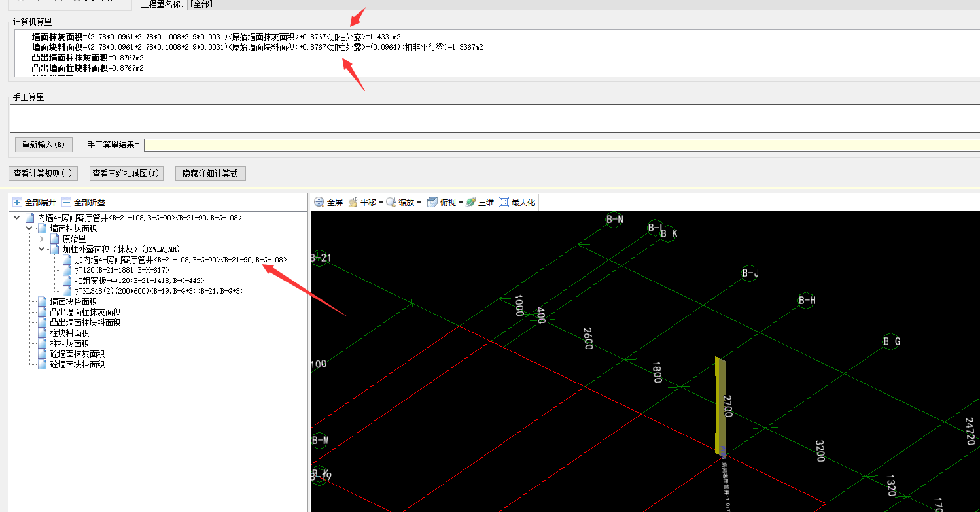Select the 墙面块料面积 tree row
The width and height of the screenshot is (980, 512).
(73, 301)
